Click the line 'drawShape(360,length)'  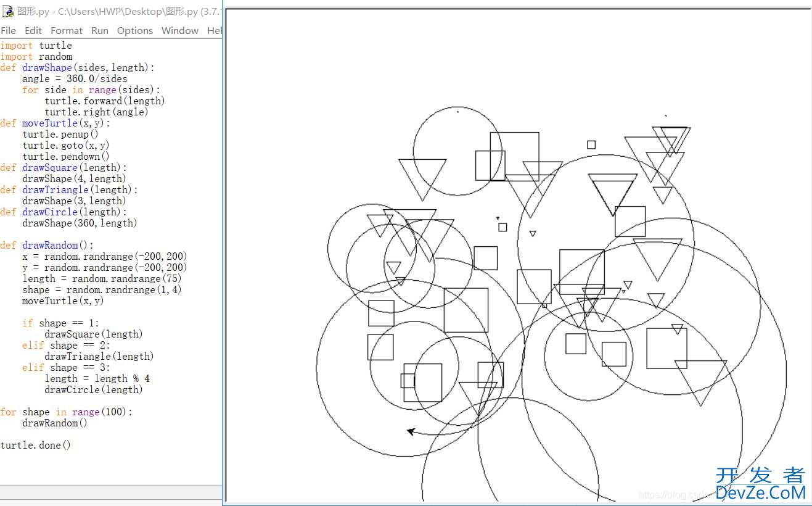pyautogui.click(x=80, y=223)
